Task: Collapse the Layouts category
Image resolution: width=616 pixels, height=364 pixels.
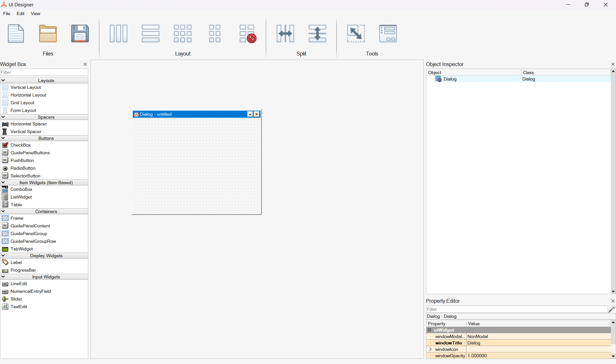Action: tap(3, 80)
